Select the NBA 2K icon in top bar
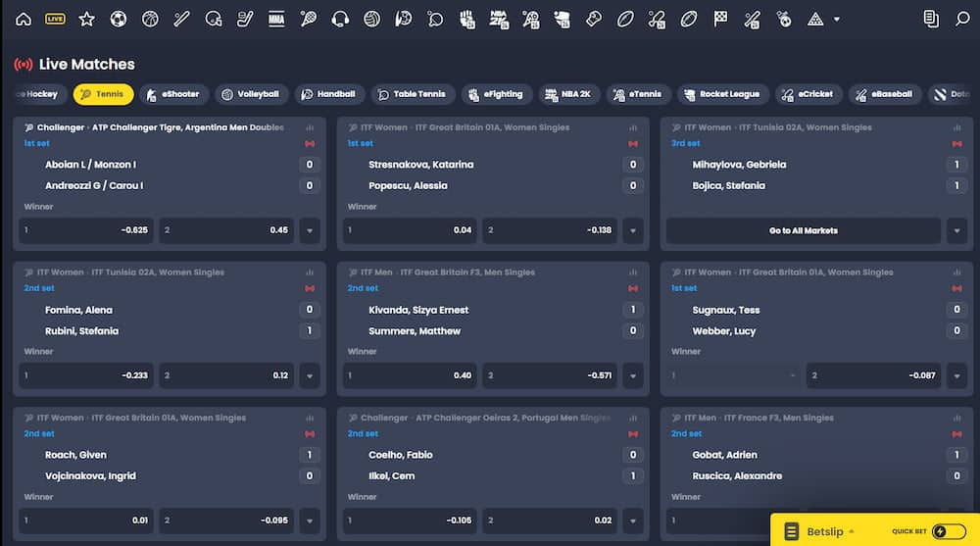This screenshot has height=546, width=980. point(499,20)
